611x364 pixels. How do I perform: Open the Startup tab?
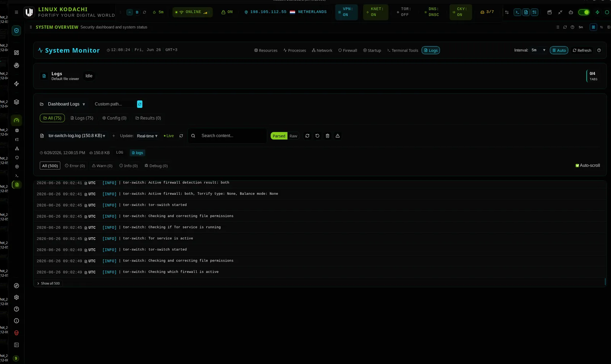pyautogui.click(x=372, y=50)
